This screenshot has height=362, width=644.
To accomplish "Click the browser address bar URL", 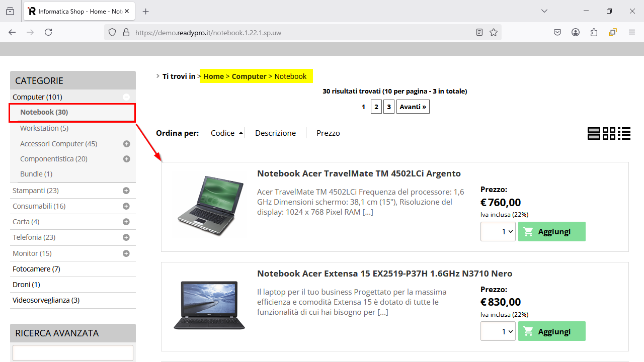I will click(208, 33).
